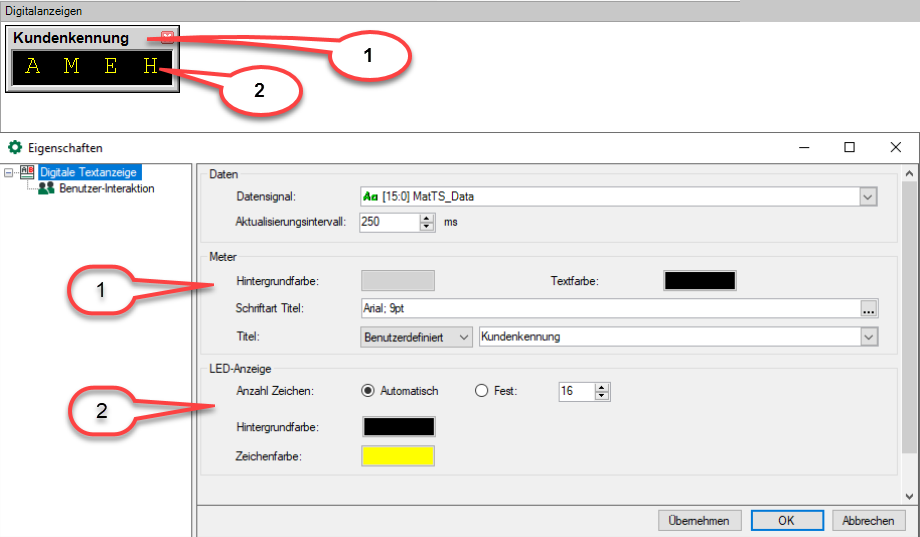Click the Digitale Textanzeige tree icon
The width and height of the screenshot is (920, 537).
(x=27, y=172)
